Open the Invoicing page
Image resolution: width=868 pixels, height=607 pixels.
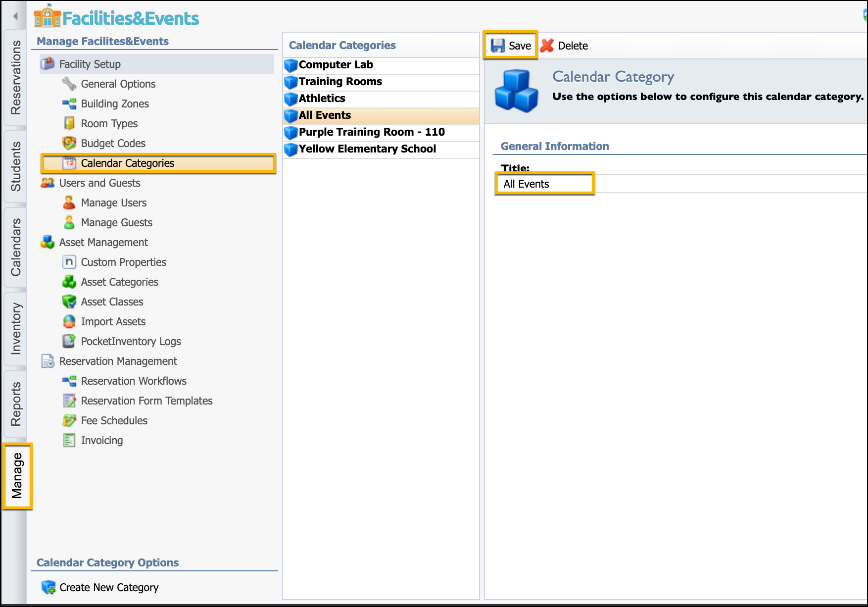[x=102, y=440]
